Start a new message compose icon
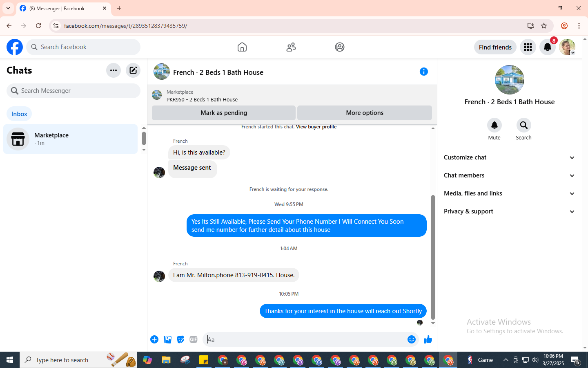The image size is (588, 368). (133, 70)
